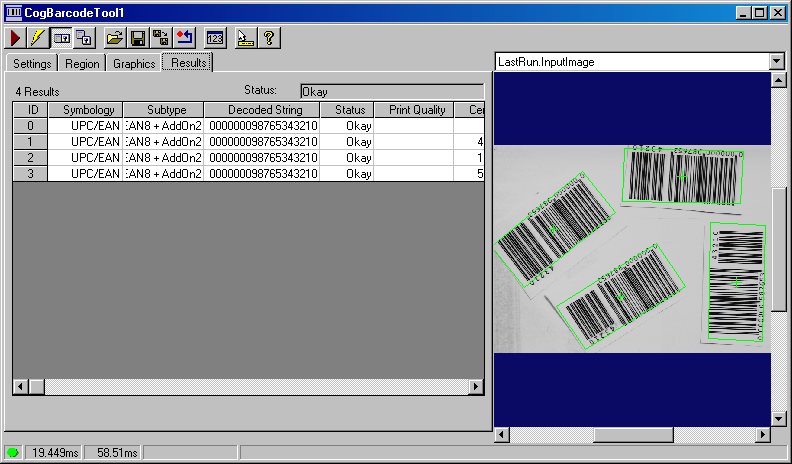Click the green crosshair on the lower middle barcode
Screen dimensions: 792x464
click(621, 297)
